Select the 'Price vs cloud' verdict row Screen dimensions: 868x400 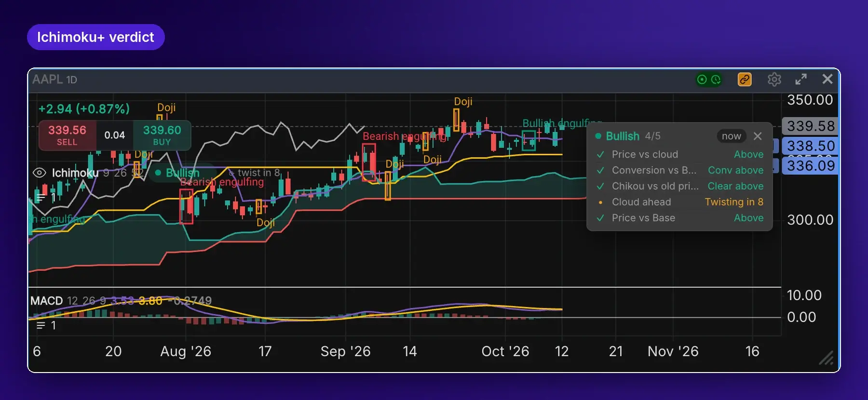[680, 154]
